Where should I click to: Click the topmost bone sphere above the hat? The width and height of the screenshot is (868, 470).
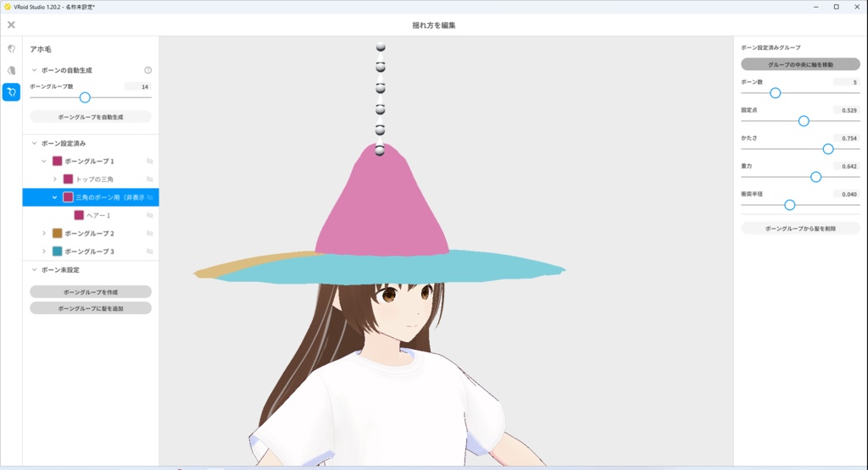381,47
